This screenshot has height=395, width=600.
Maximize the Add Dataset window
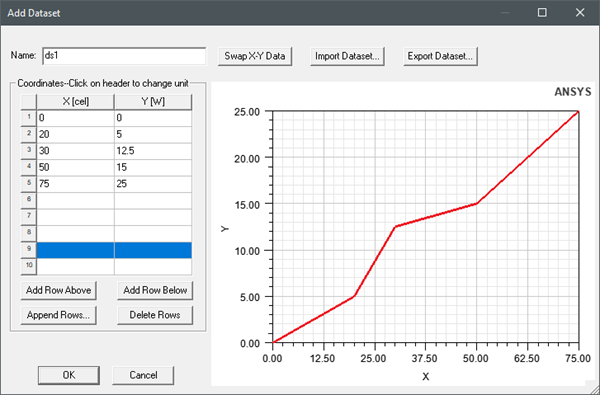tap(542, 13)
